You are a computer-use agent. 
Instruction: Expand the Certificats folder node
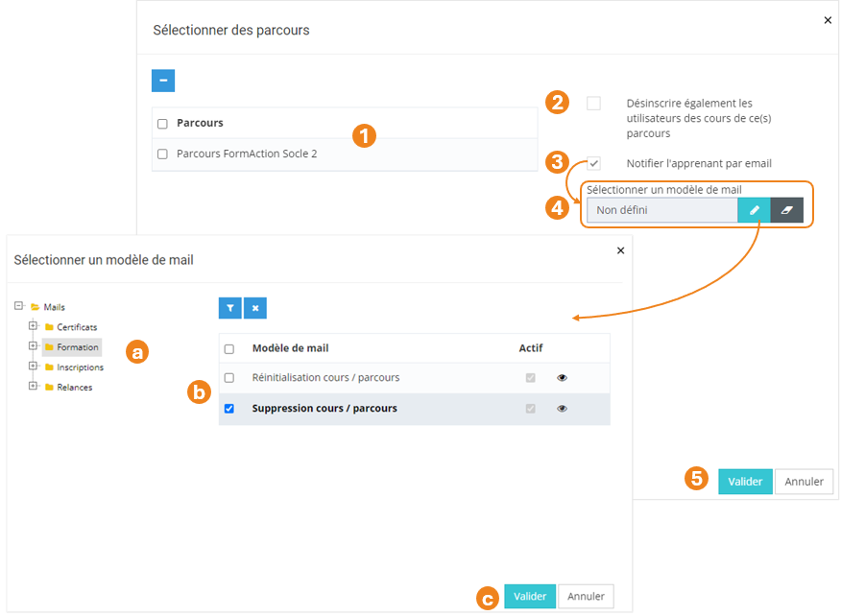pyautogui.click(x=33, y=326)
